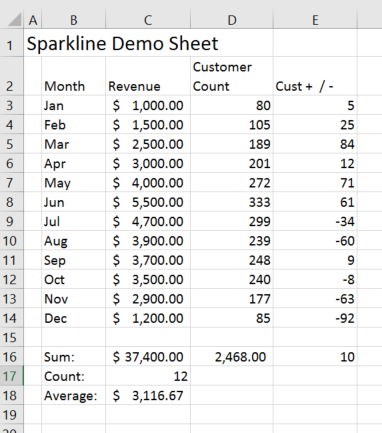Select the Cust +/- cell showing 84

coord(315,144)
